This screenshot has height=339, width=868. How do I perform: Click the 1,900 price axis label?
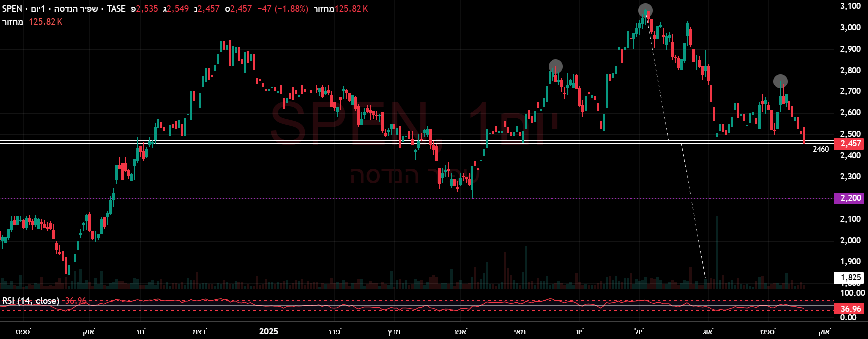click(850, 261)
